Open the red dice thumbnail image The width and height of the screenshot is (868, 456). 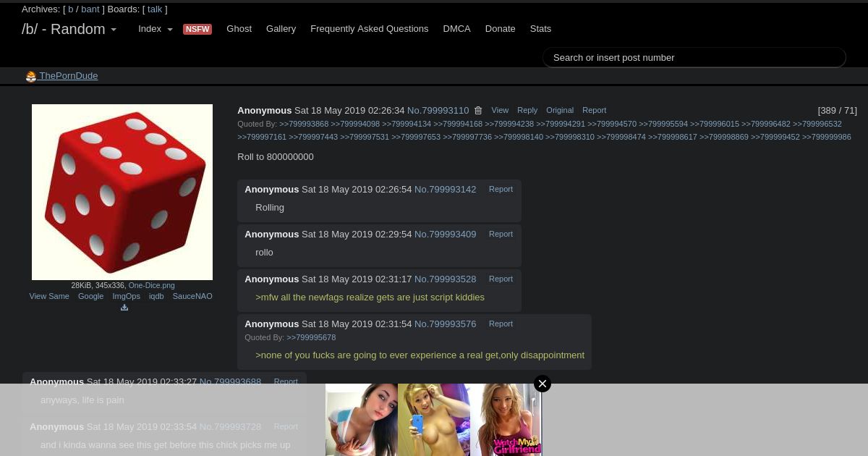click(x=122, y=192)
